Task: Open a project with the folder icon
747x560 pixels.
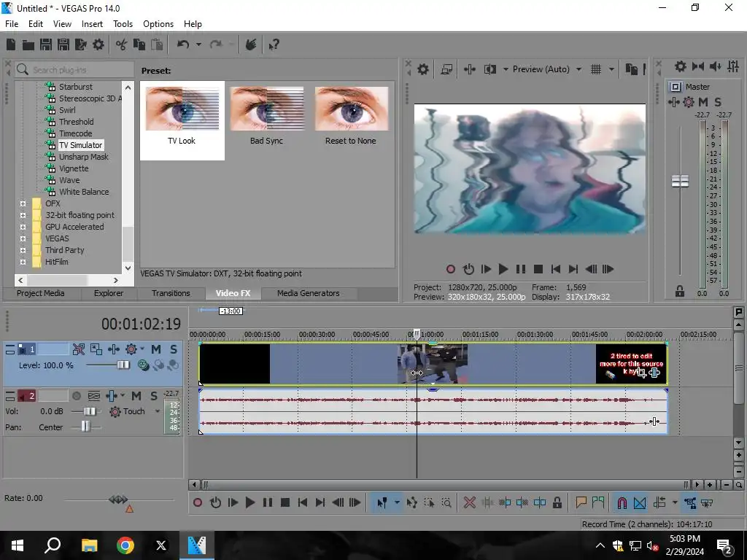Action: [x=28, y=44]
